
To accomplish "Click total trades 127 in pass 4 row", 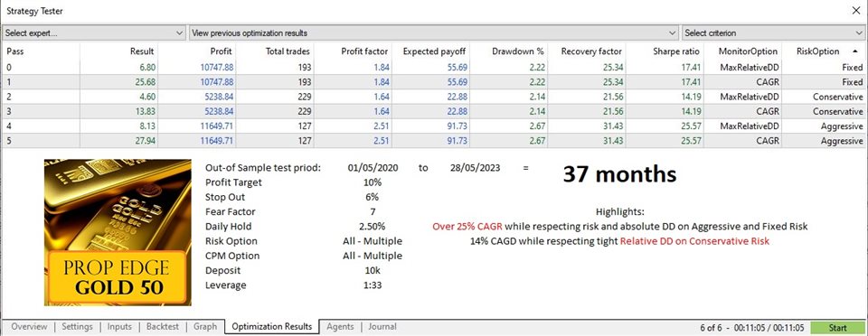I will (x=304, y=126).
